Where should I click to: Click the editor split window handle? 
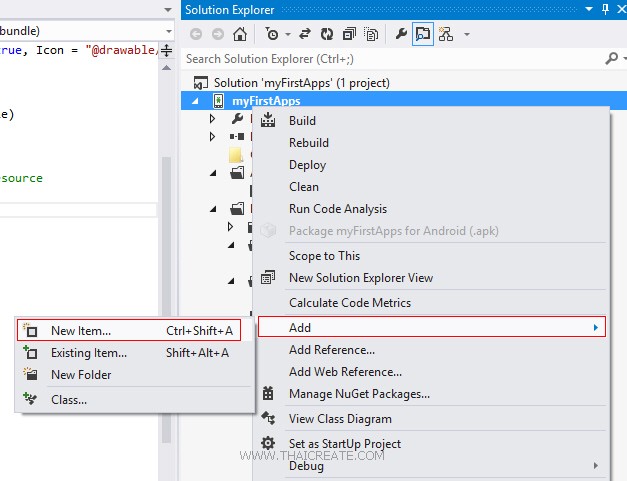coord(167,50)
